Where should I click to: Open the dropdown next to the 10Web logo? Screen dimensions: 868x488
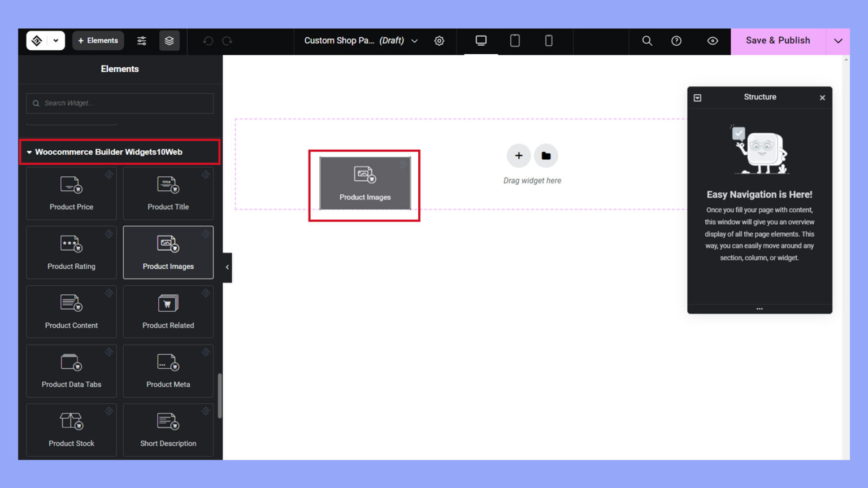point(55,41)
